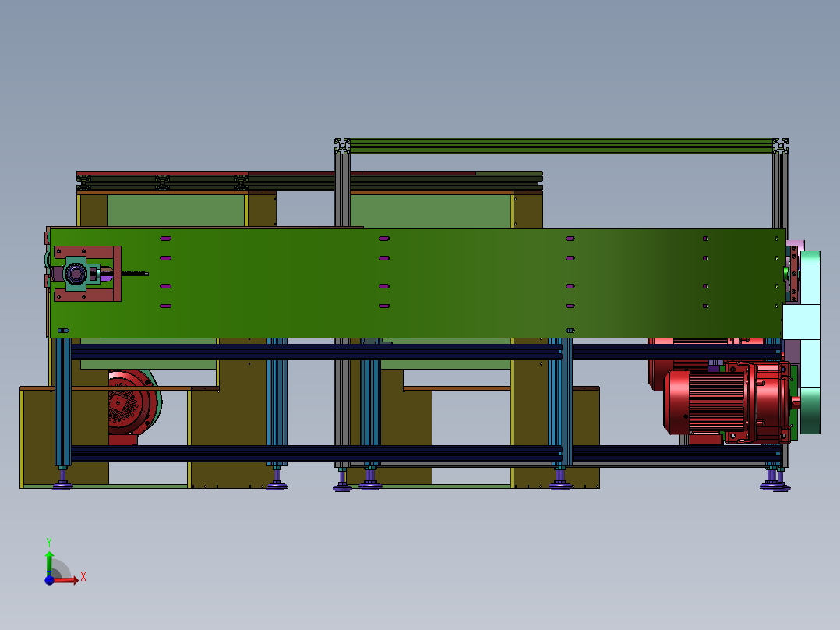
Task: Pick the upper dark navy horizontal rail
Action: pyautogui.click(x=312, y=352)
